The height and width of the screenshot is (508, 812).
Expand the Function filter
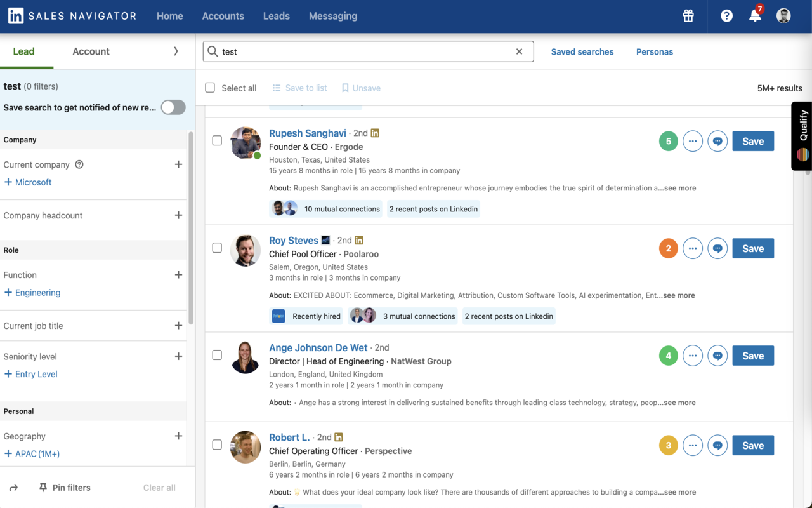178,275
